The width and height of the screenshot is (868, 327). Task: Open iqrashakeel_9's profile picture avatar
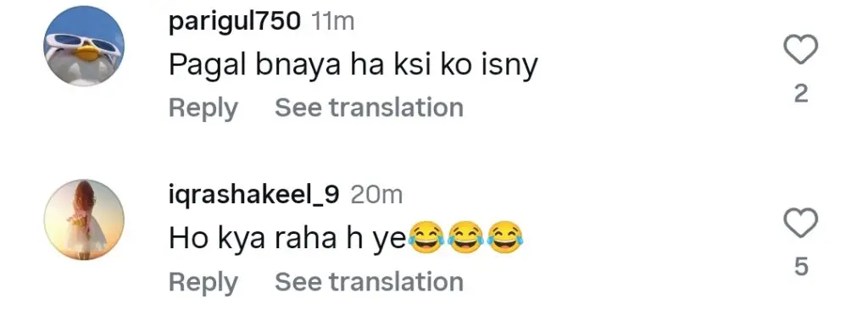tap(84, 219)
